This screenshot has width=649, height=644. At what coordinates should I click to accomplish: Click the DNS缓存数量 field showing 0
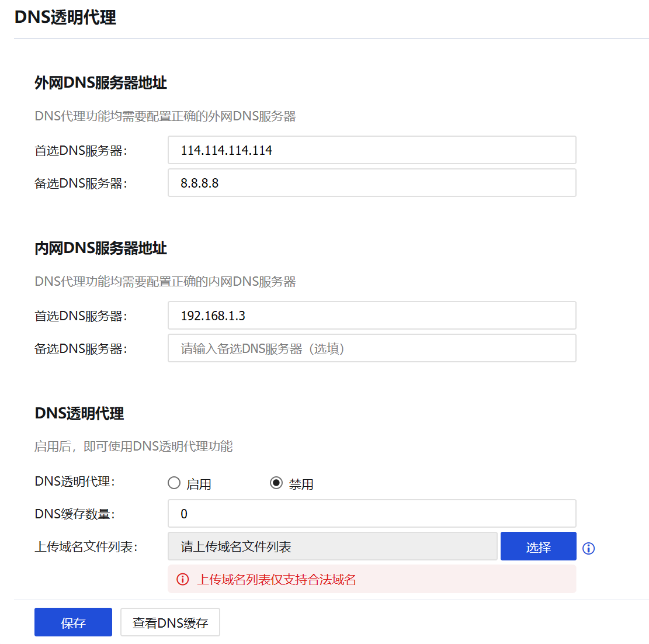tap(372, 514)
